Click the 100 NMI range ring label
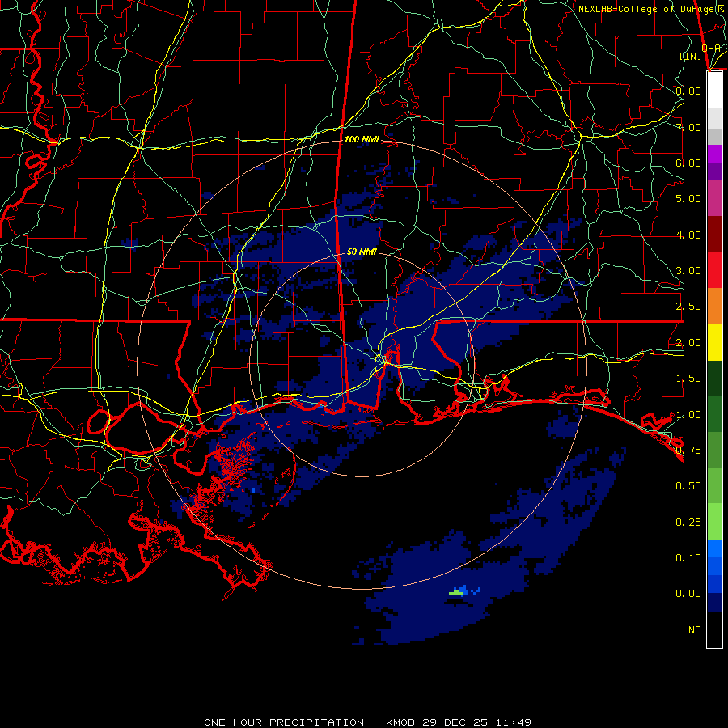Image resolution: width=728 pixels, height=728 pixels. (x=362, y=139)
